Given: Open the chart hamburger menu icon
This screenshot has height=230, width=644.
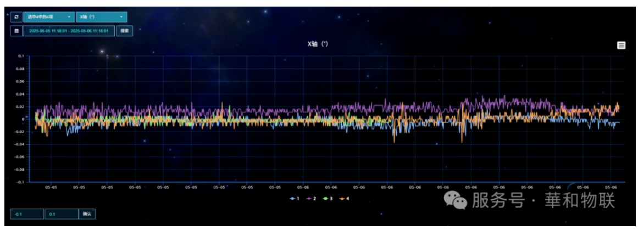Looking at the screenshot, I should (621, 45).
